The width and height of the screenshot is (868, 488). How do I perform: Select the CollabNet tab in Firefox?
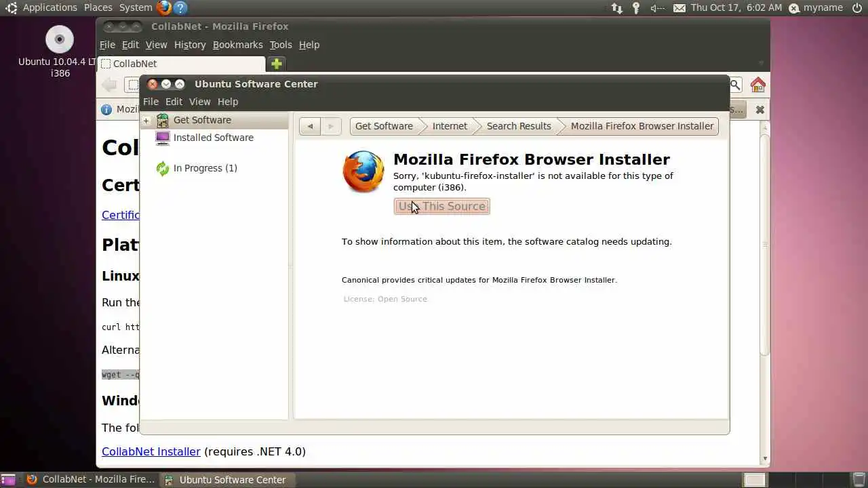tap(182, 64)
